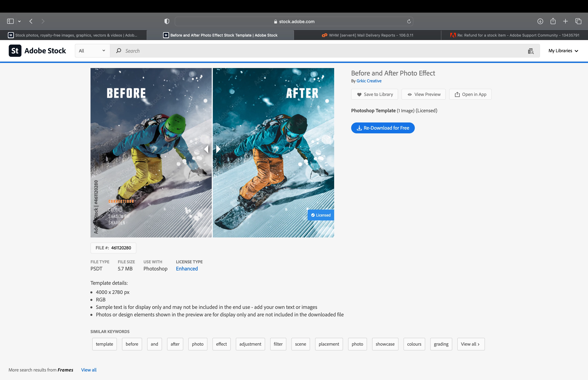Click the Adobe Stock search field
Image resolution: width=588 pixels, height=380 pixels.
tap(321, 51)
